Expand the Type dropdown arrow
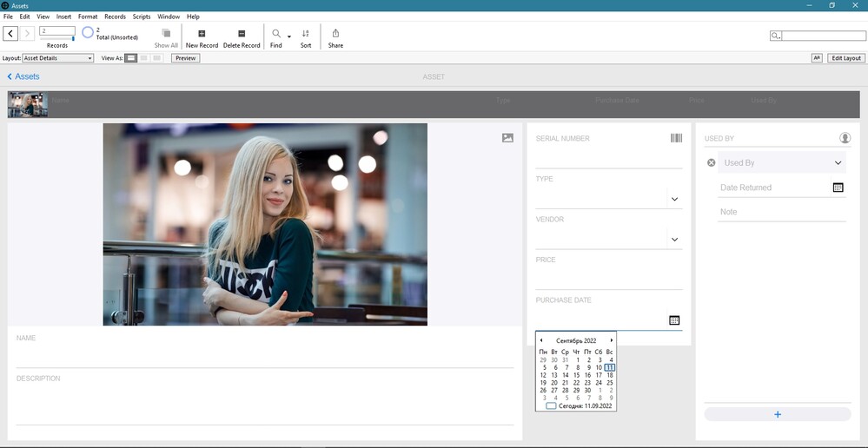This screenshot has height=448, width=868. [674, 200]
